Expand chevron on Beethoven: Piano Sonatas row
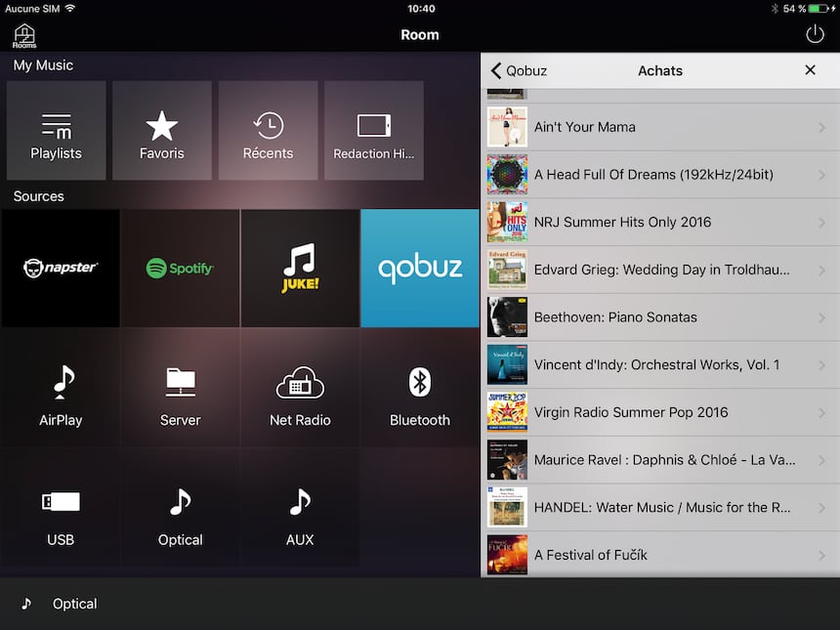Viewport: 840px width, 630px height. [x=821, y=317]
